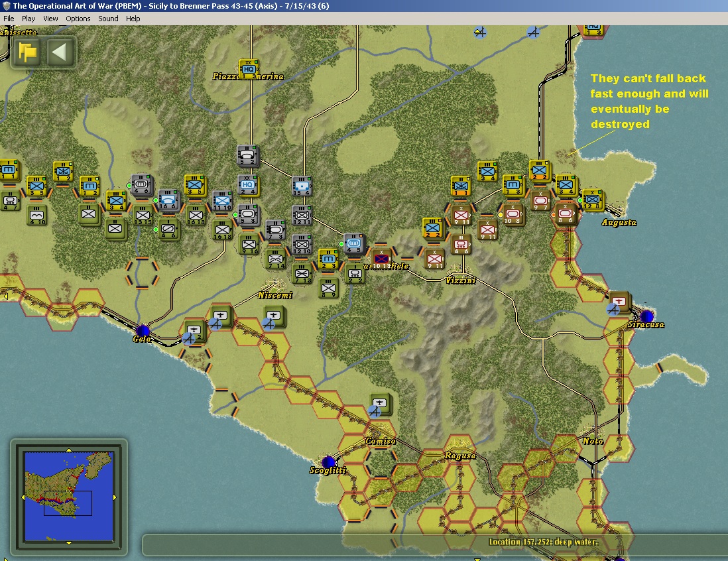The width and height of the screenshot is (728, 561).
Task: Select the green unit rated 4-10
Action: [x=37, y=216]
